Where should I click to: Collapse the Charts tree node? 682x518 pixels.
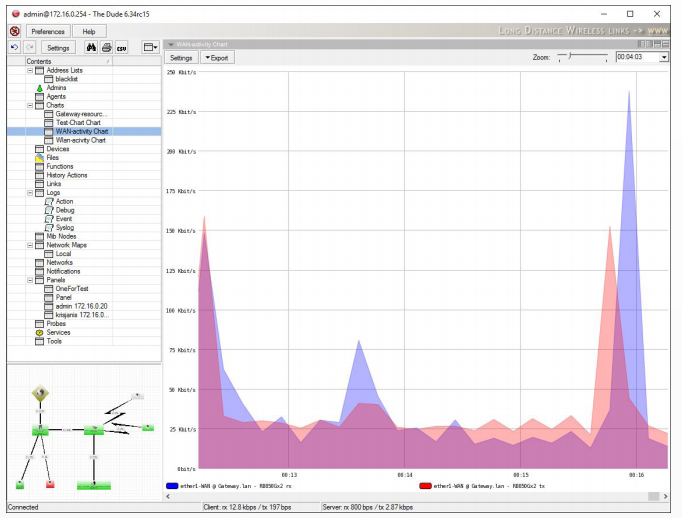[29, 105]
